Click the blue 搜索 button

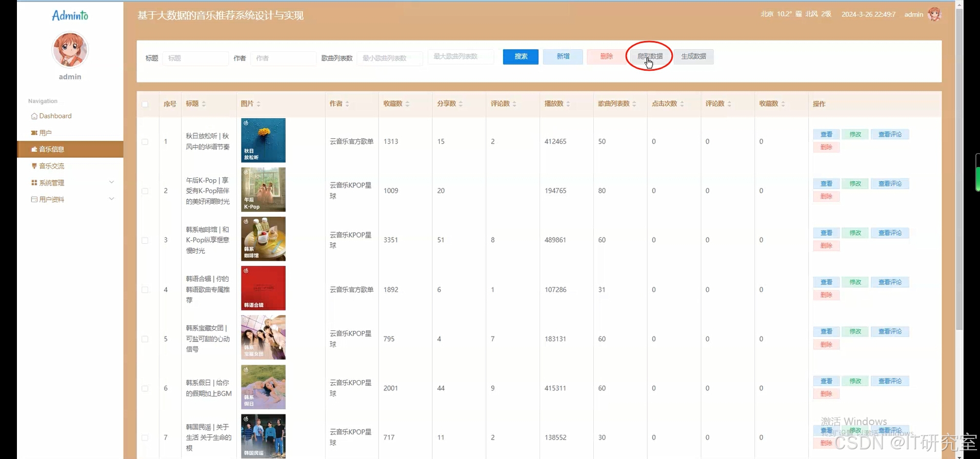tap(521, 56)
